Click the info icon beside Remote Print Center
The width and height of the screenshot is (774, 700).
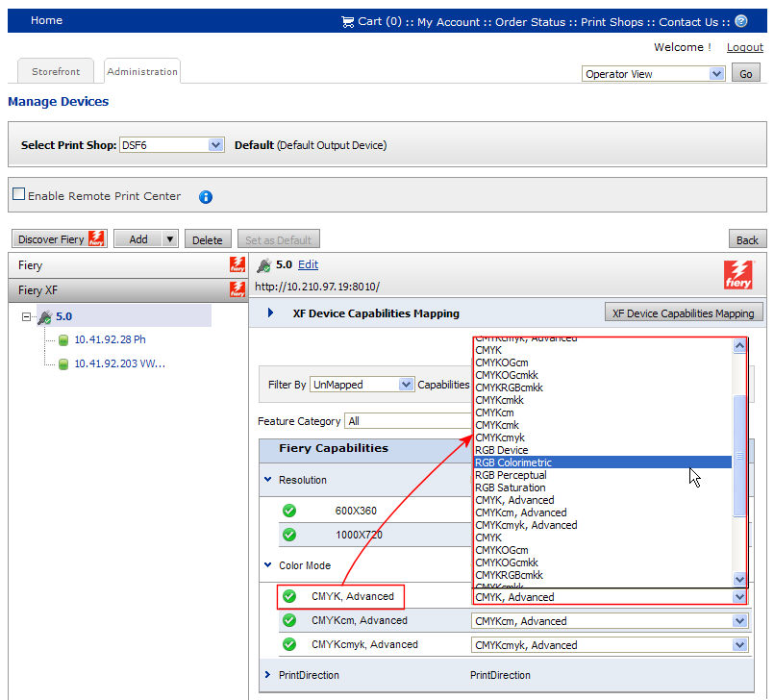click(x=206, y=197)
